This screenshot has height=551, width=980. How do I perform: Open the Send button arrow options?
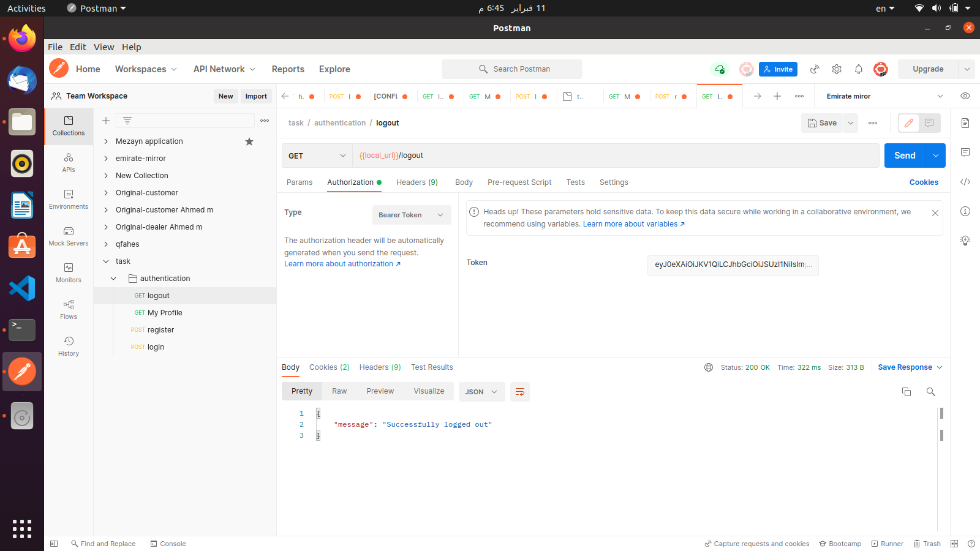[x=936, y=156]
